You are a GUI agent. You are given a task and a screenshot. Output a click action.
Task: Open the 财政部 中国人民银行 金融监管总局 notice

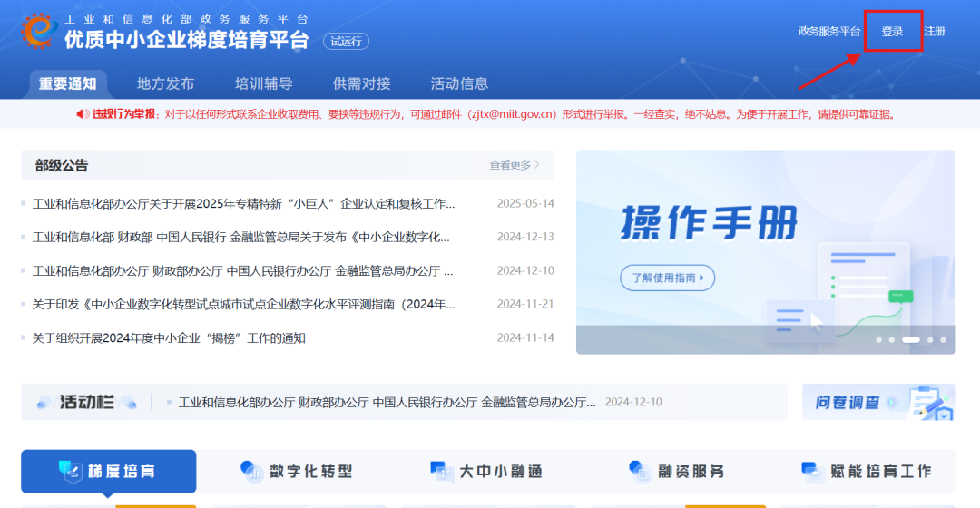(241, 237)
